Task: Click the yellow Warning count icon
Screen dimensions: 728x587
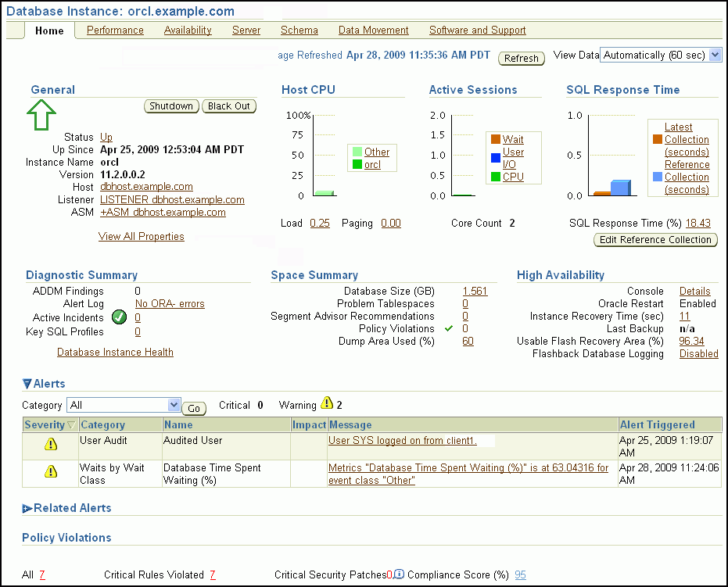Action: pos(327,404)
